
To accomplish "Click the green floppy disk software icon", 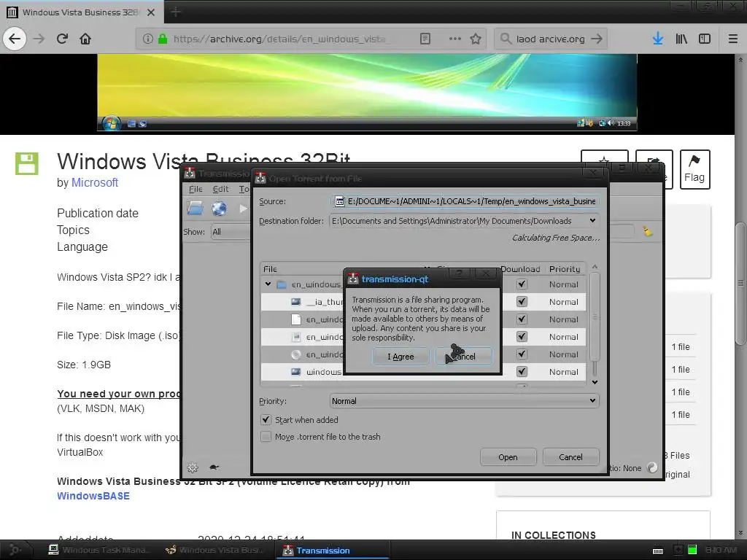I will click(27, 163).
